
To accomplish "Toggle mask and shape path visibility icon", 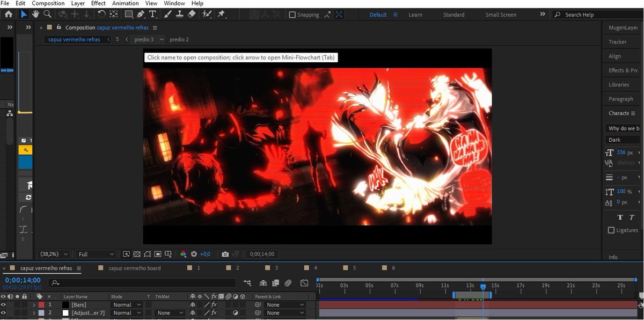I will point(147,254).
